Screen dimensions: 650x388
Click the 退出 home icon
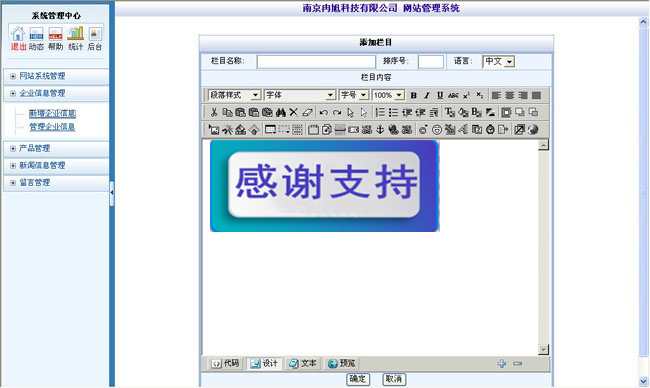pos(18,38)
